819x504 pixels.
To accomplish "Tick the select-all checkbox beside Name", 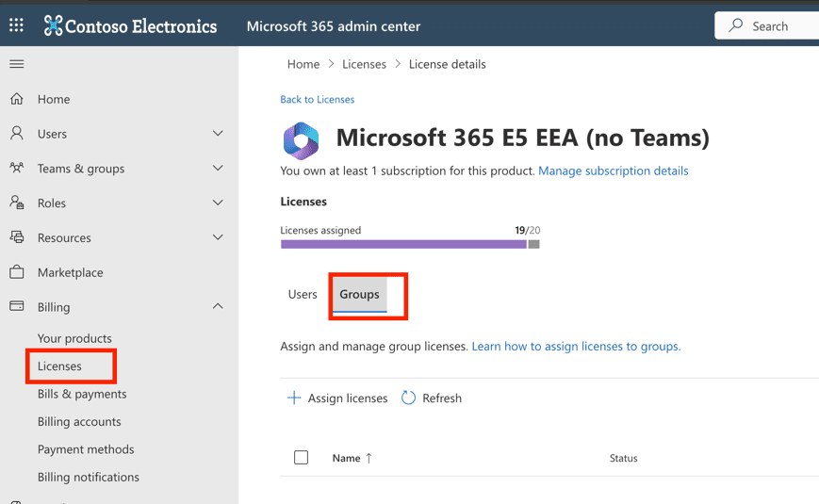I will [301, 458].
